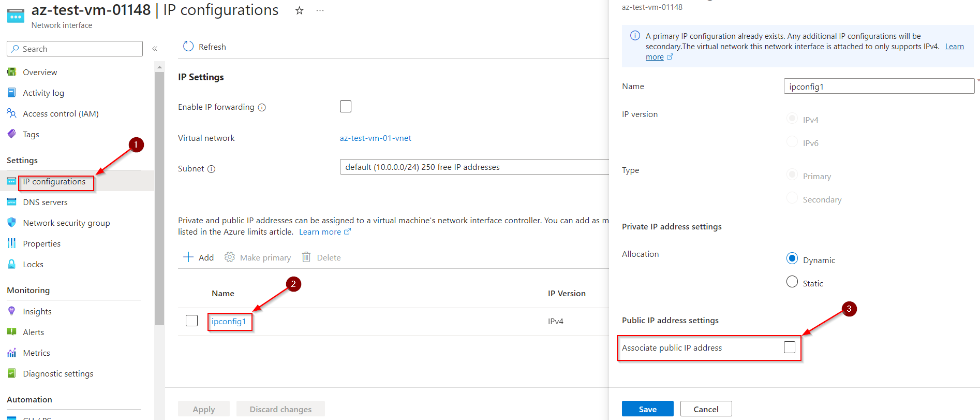Open Diagnostic settings in Monitoring
980x420 pixels.
coord(58,373)
